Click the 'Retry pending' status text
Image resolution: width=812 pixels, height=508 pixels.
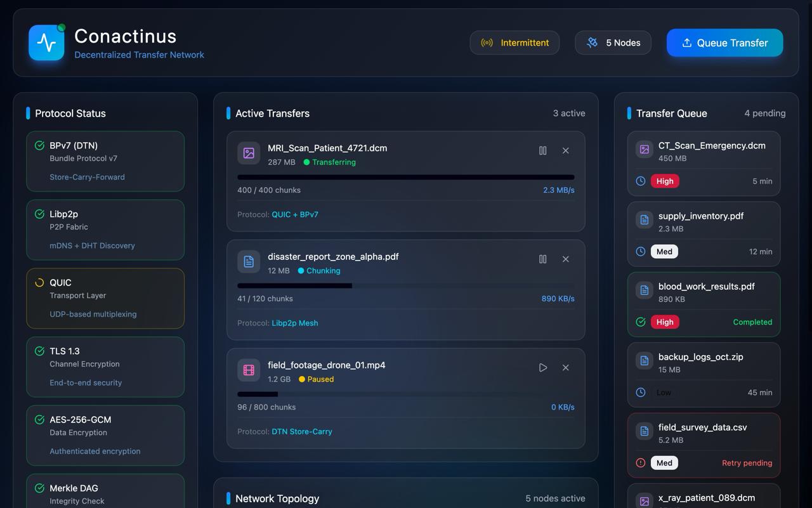[747, 463]
